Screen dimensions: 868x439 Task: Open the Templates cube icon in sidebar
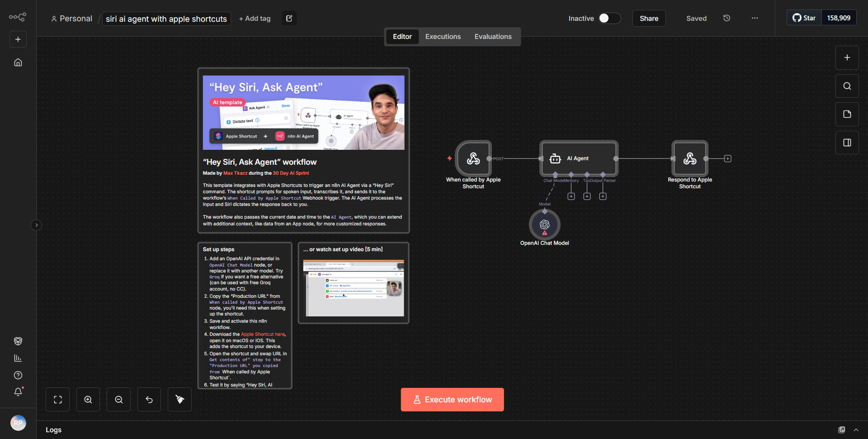click(18, 341)
